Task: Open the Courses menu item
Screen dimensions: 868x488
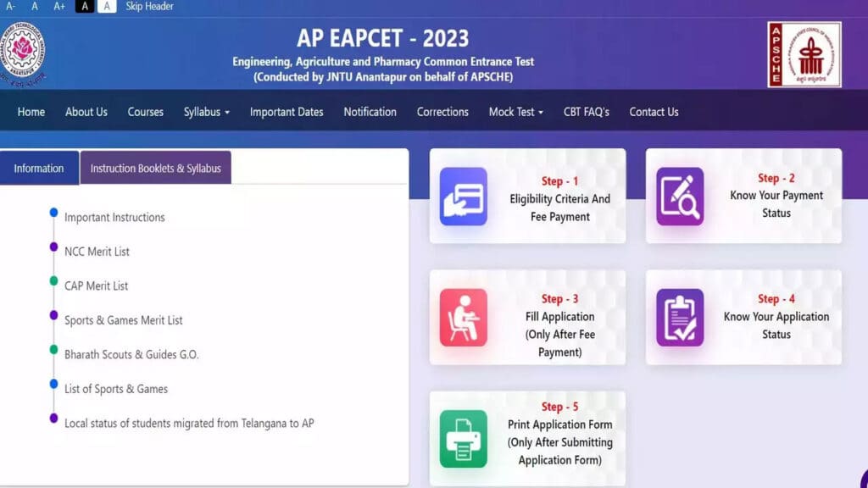Action: [x=146, y=112]
